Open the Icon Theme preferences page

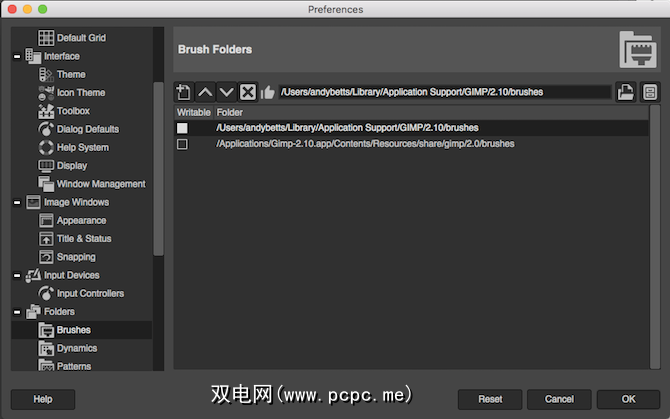(81, 93)
